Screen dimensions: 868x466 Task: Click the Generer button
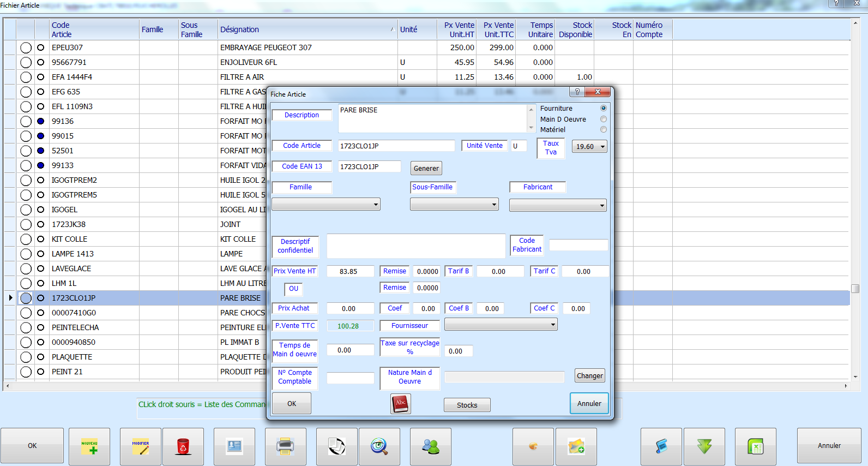[426, 169]
